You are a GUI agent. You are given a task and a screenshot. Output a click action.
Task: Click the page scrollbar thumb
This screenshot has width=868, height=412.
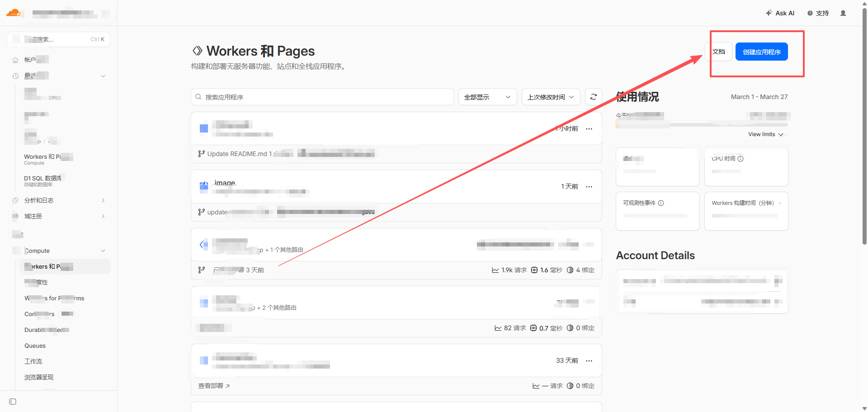click(864, 127)
